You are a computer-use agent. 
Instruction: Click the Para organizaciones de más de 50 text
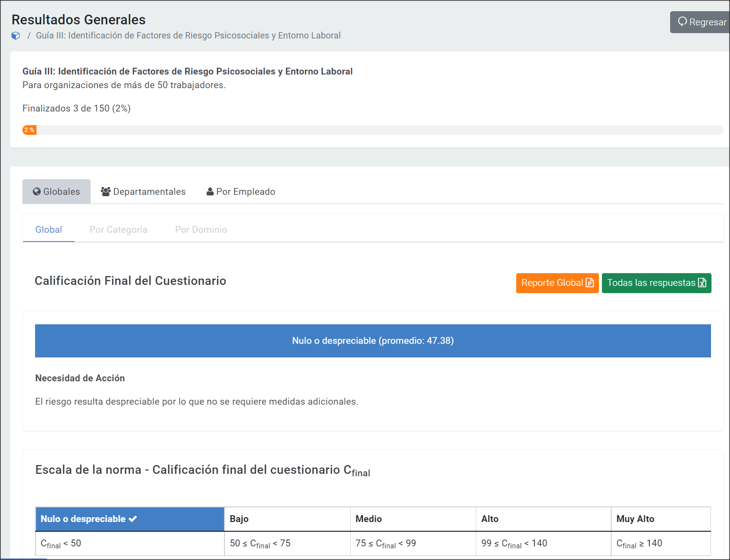point(124,85)
